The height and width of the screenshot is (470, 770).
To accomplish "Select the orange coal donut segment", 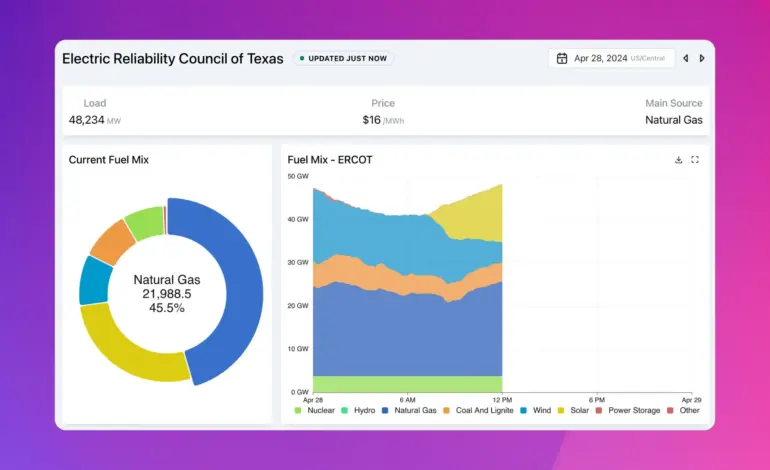I will [x=112, y=242].
